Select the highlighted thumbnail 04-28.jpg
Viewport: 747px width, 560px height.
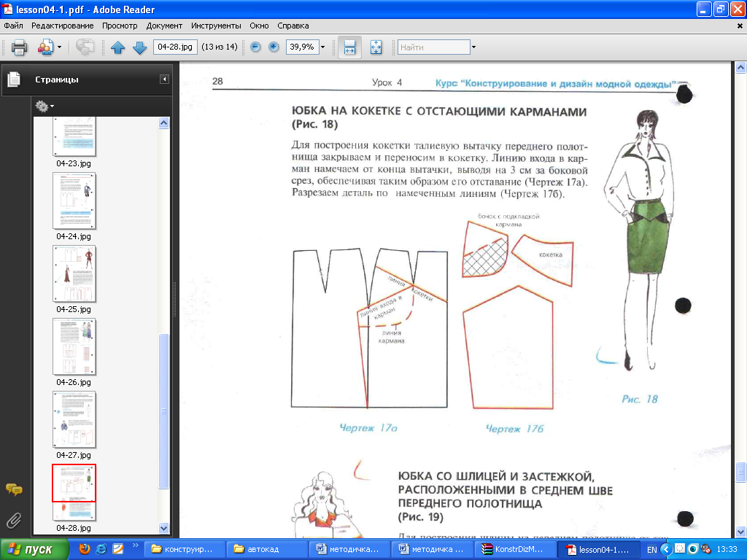pos(74,492)
